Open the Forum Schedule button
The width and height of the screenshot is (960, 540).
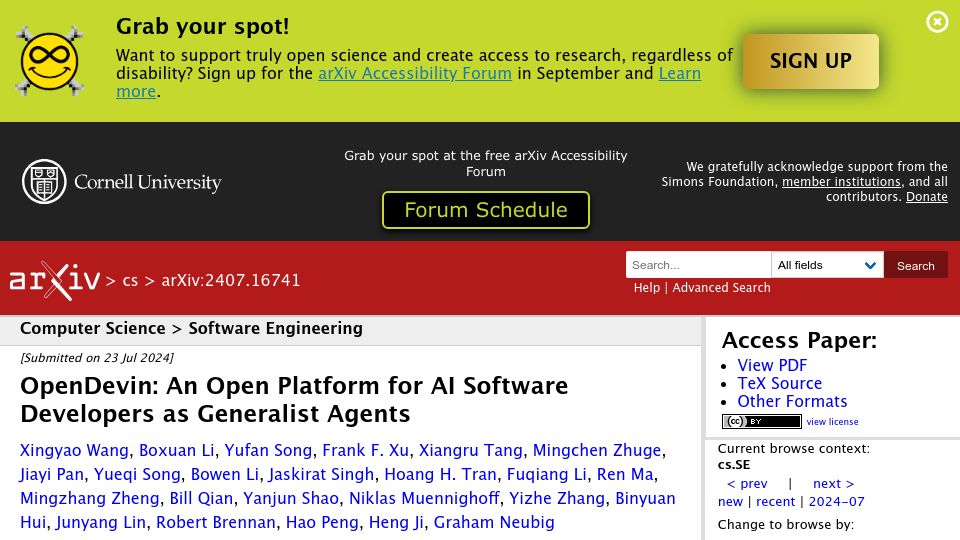tap(486, 210)
